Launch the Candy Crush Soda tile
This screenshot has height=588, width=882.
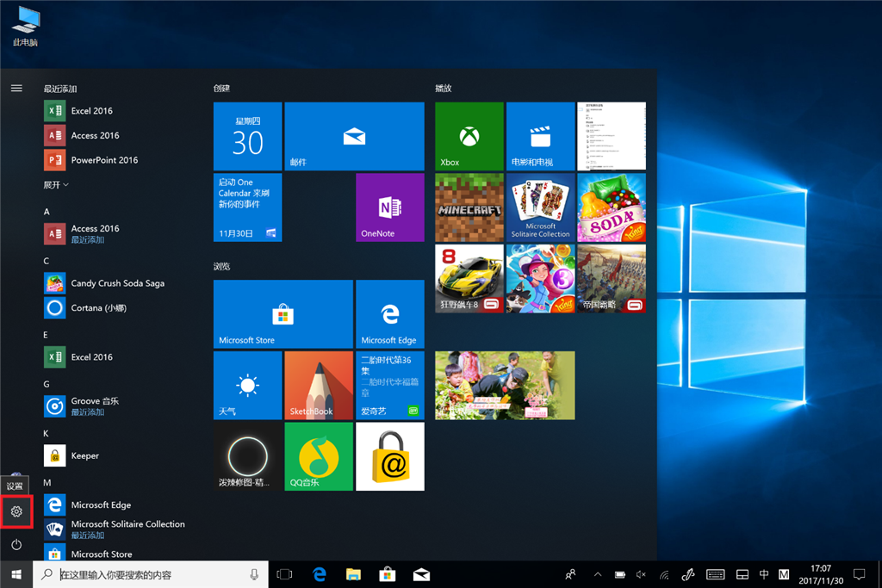[612, 207]
